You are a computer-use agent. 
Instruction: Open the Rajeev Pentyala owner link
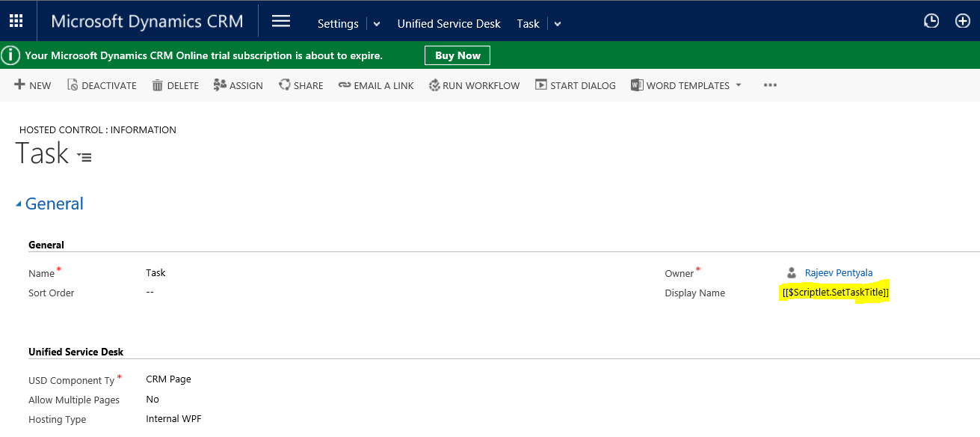[x=838, y=273]
